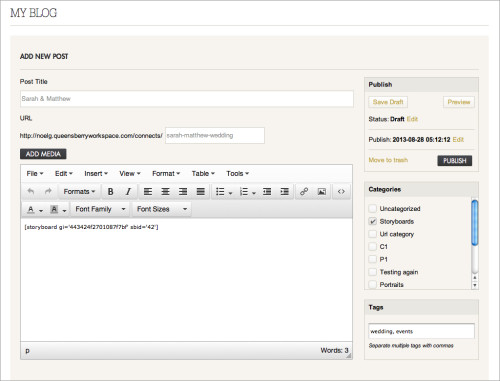Click the Undo arrow in editor toolbar
Screen dimensions: 500x381
point(31,191)
